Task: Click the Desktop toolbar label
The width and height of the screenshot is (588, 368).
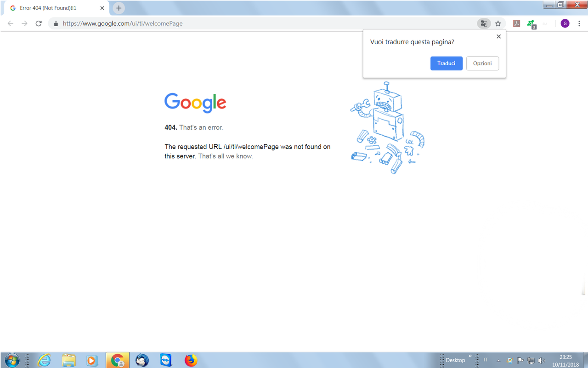Action: tap(455, 360)
